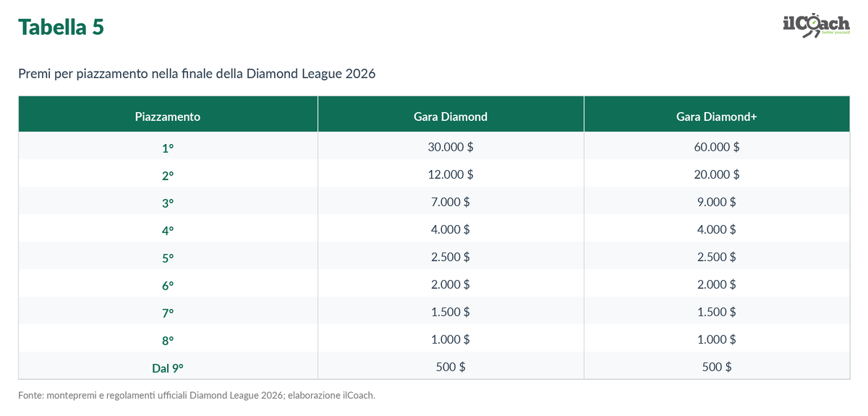This screenshot has height=416, width=868.
Task: Select the 4° placement row label
Action: pos(168,230)
